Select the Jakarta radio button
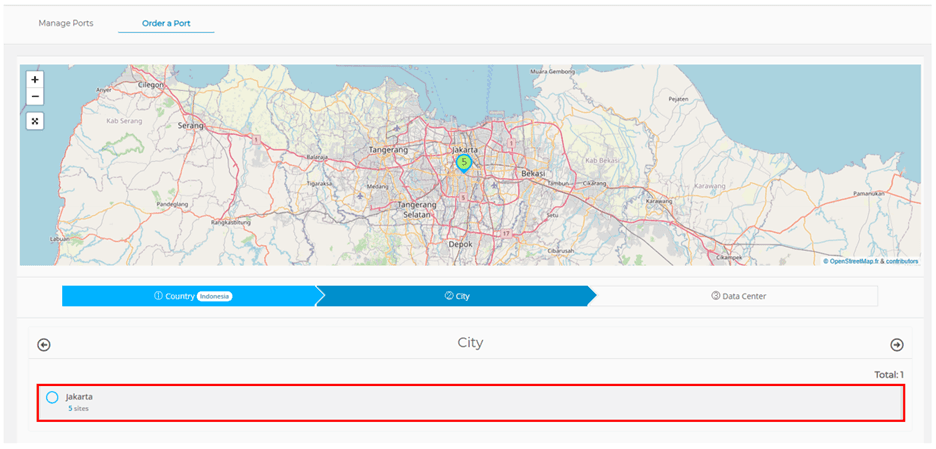Screen dimensions: 936x449 [x=52, y=398]
